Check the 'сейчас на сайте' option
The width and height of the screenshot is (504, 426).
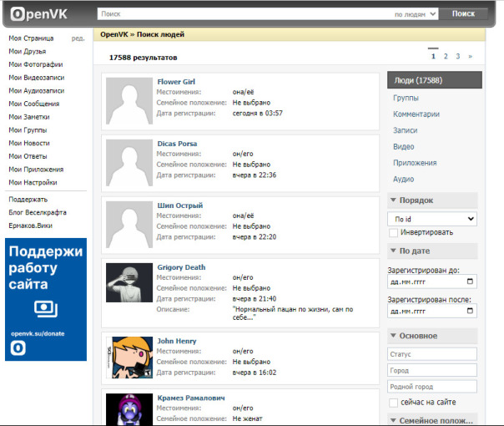(x=393, y=403)
